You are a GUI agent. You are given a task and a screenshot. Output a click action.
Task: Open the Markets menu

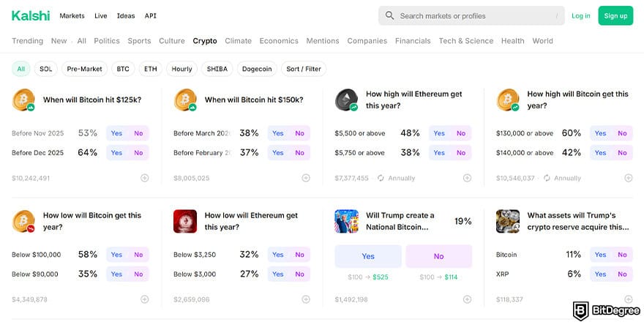coord(72,15)
